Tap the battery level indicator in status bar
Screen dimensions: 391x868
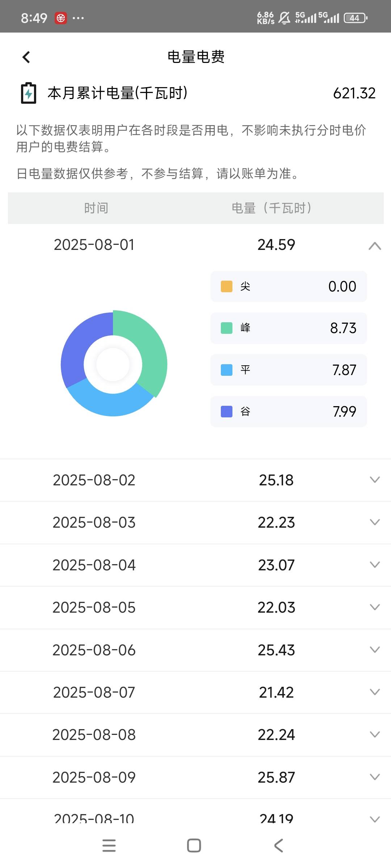point(356,18)
